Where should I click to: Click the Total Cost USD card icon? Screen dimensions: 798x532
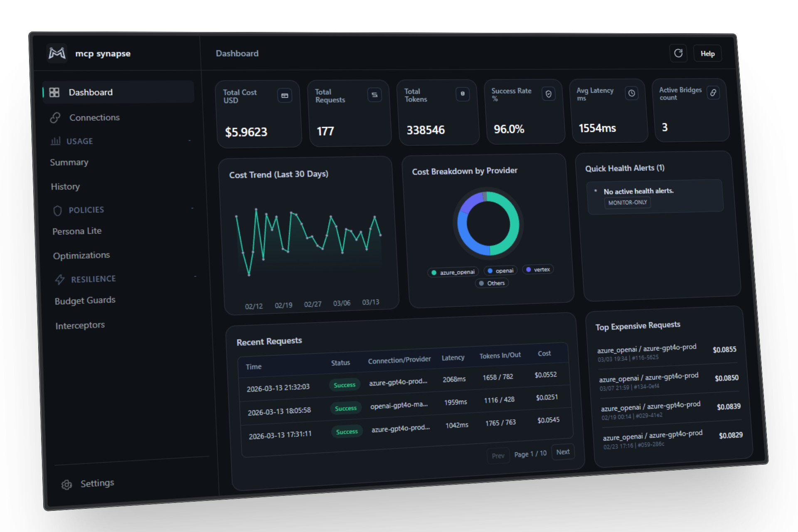click(x=285, y=95)
